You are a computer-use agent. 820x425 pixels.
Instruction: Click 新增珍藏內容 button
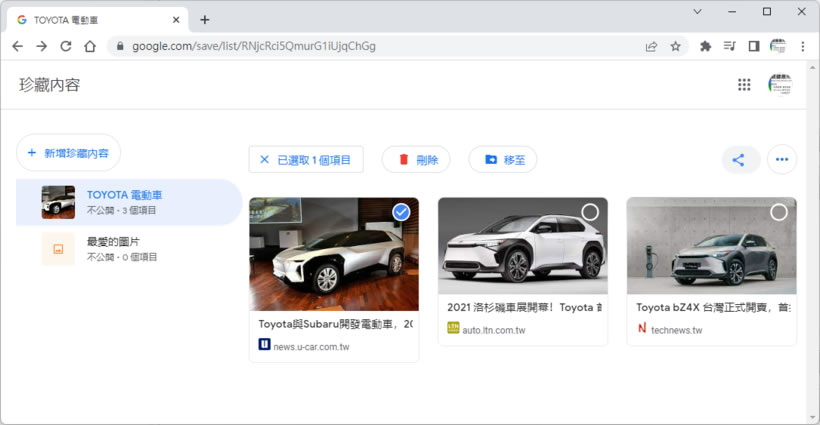coord(69,153)
